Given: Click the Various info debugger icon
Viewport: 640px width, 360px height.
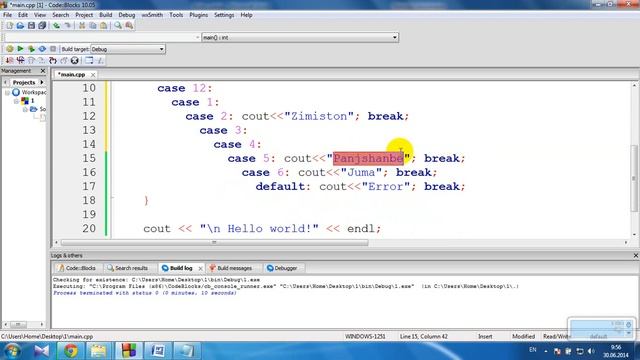Looking at the screenshot, I should click(x=100, y=60).
